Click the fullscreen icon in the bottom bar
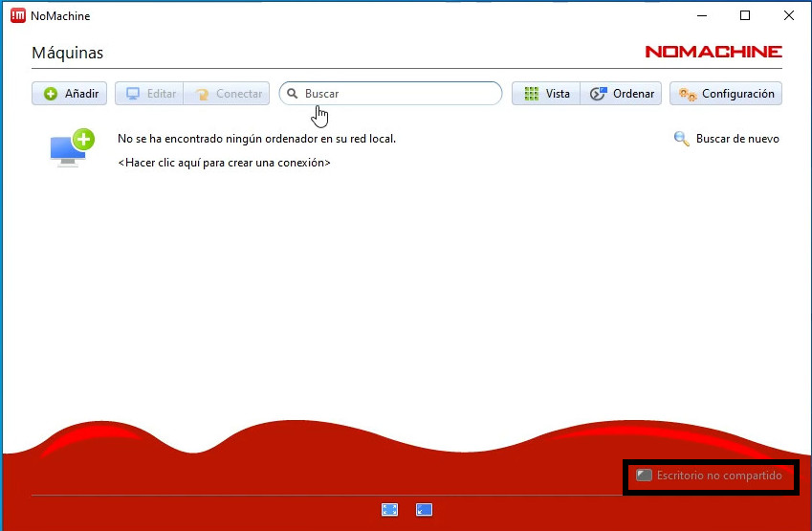 [x=390, y=510]
